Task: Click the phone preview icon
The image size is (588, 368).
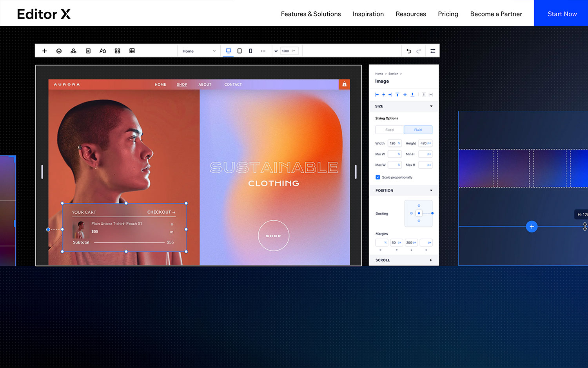Action: tap(250, 51)
